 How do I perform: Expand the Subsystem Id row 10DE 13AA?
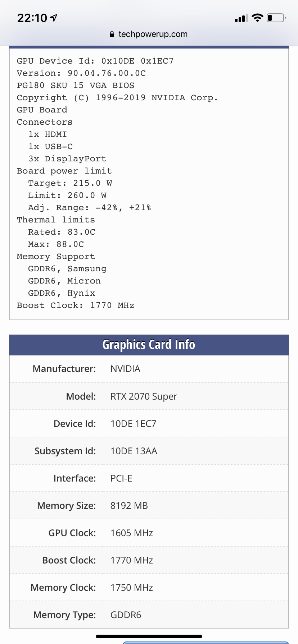(x=133, y=451)
